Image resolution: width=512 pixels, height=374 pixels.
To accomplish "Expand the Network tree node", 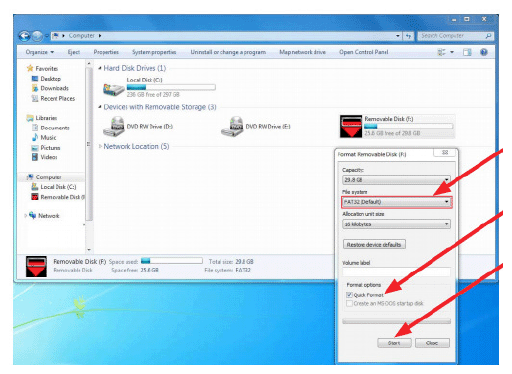I will point(26,216).
